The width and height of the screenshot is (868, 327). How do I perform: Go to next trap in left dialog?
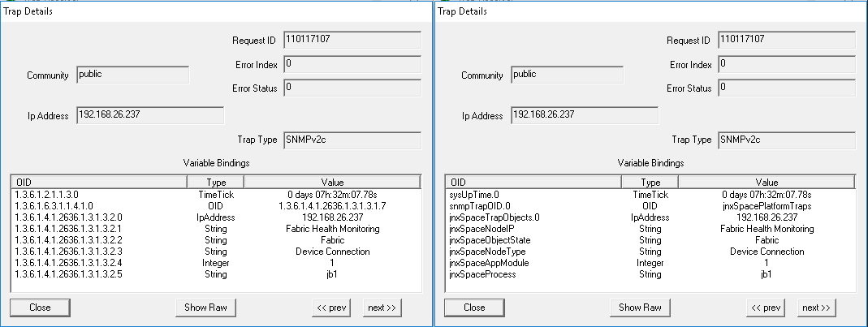(382, 308)
